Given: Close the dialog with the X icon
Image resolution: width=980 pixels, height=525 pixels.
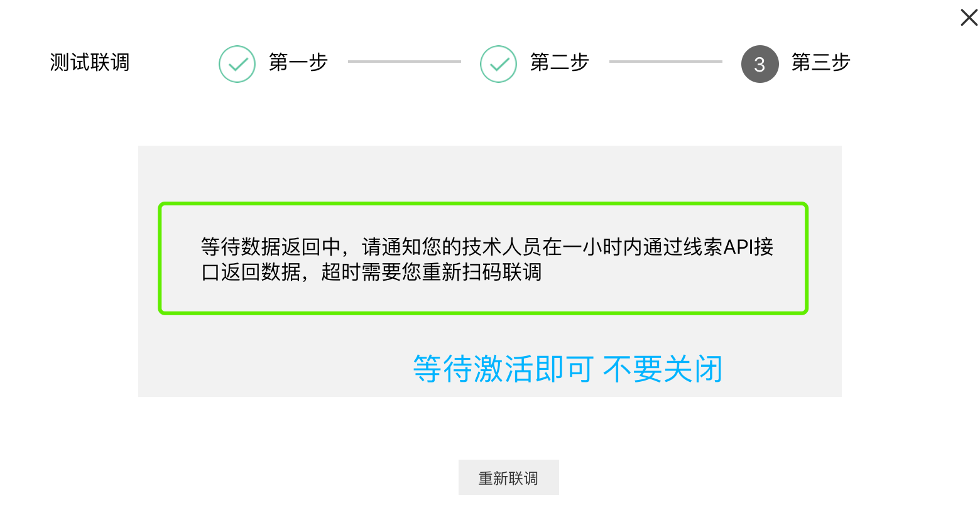Looking at the screenshot, I should [x=969, y=18].
